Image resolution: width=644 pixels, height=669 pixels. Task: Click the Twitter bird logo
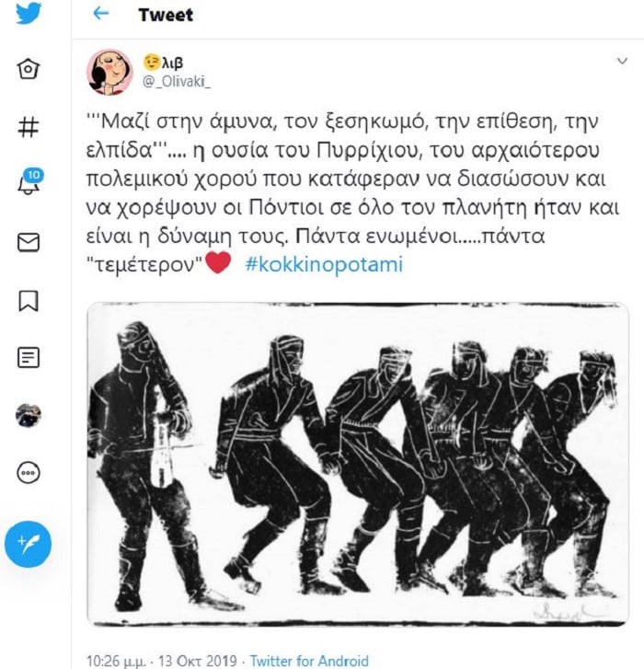[29, 13]
